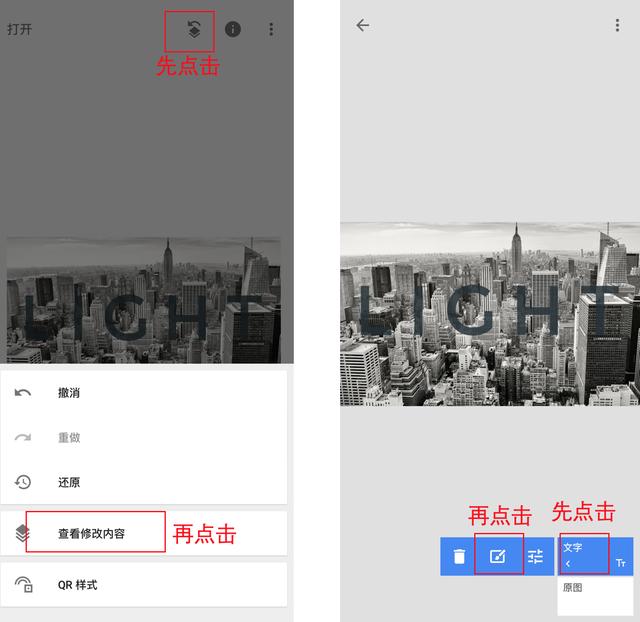
Task: Tap the QR icon beside QR 样式
Action: (24, 584)
